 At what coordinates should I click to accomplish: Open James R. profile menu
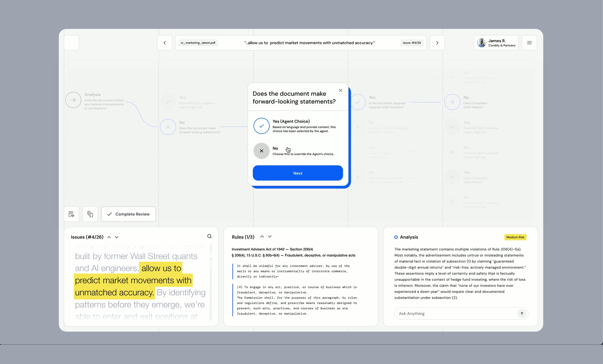pyautogui.click(x=496, y=43)
